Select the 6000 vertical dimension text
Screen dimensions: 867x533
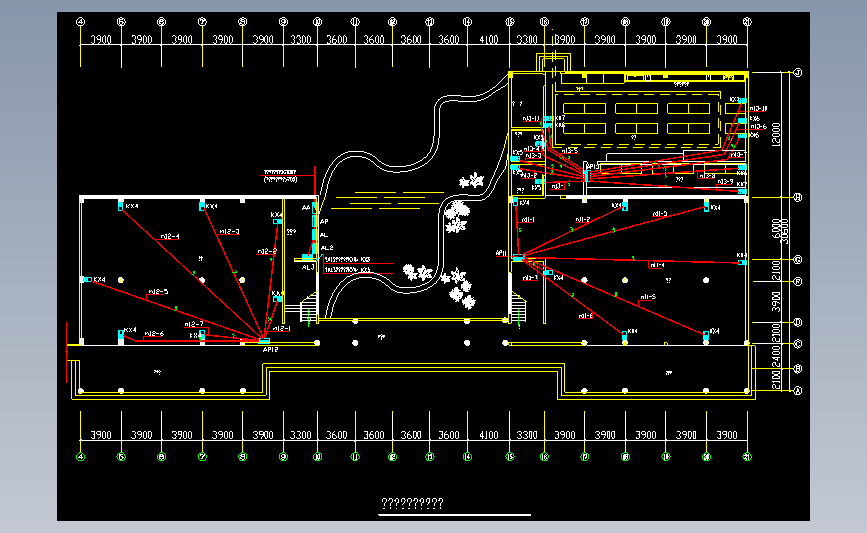pos(775,228)
